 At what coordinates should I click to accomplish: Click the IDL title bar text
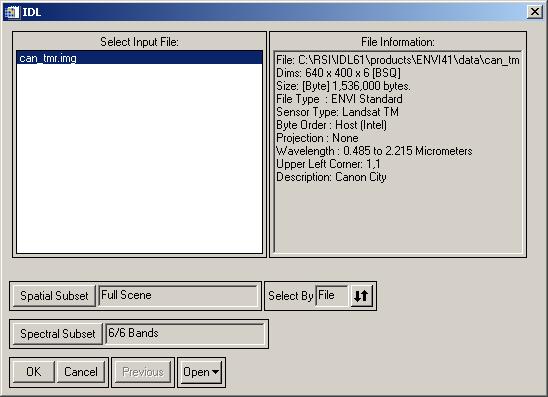[32, 12]
